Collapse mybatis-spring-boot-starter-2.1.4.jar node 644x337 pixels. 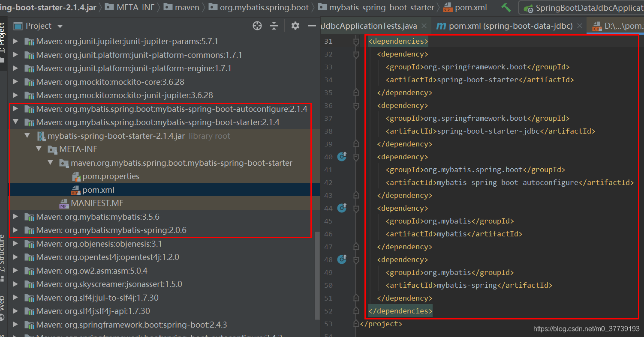point(27,136)
